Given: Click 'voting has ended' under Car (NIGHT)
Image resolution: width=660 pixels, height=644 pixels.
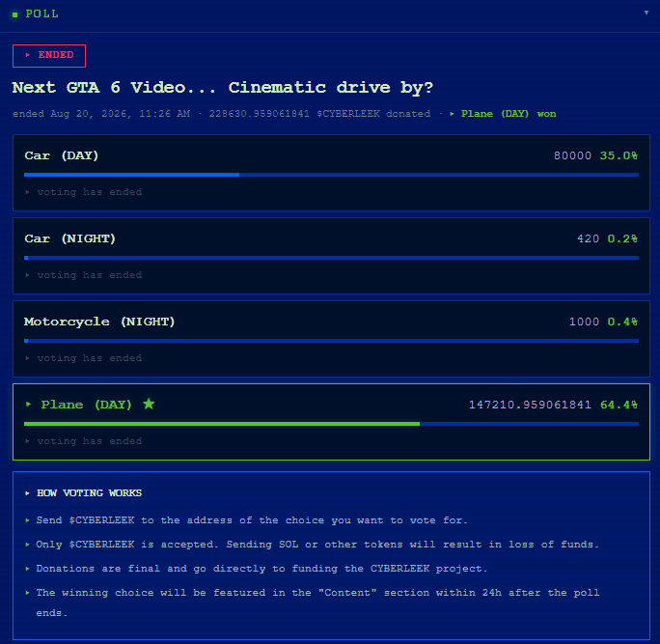Looking at the screenshot, I should click(90, 275).
